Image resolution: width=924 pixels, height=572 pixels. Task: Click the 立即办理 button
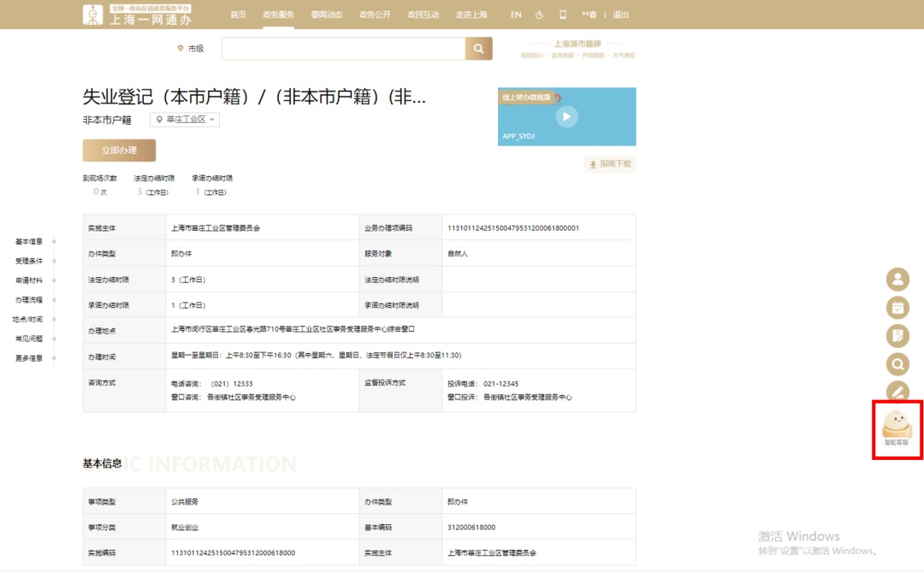(x=119, y=150)
